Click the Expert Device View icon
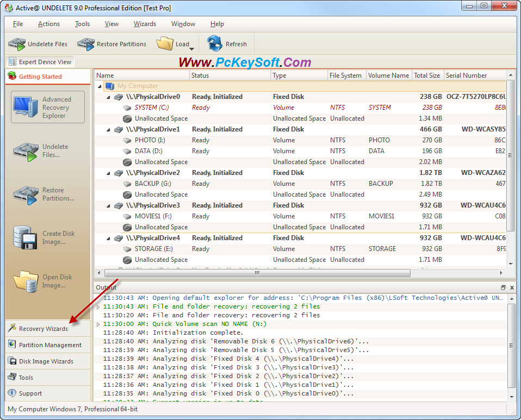This screenshot has height=420, width=521. [x=13, y=61]
